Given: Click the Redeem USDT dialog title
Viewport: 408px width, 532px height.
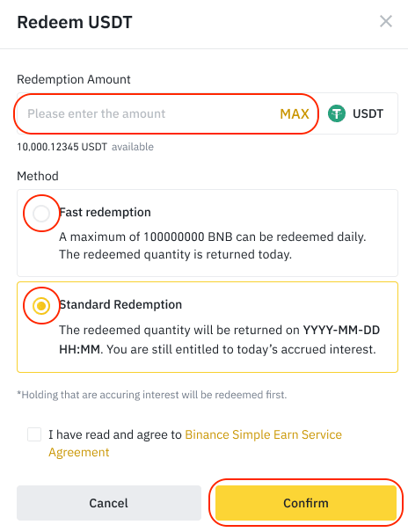Looking at the screenshot, I should pyautogui.click(x=75, y=22).
